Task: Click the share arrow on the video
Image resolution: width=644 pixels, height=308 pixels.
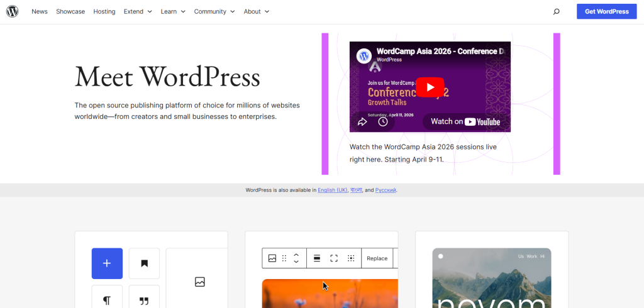Action: click(362, 122)
